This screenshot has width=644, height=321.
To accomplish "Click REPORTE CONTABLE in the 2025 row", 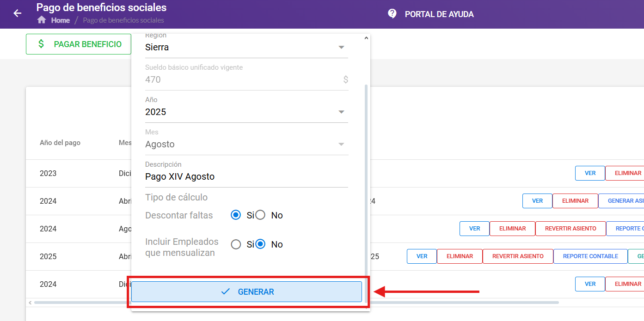I will click(x=590, y=256).
